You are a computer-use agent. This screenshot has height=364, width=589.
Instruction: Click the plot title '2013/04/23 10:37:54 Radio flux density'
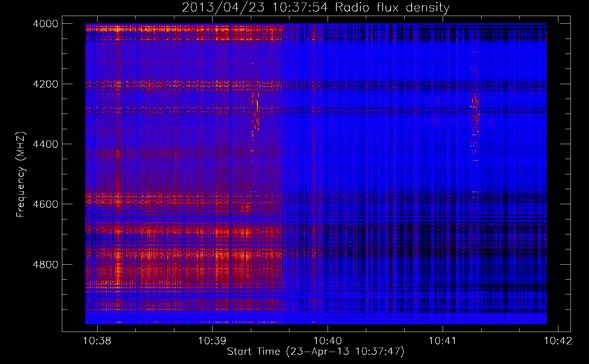point(316,7)
